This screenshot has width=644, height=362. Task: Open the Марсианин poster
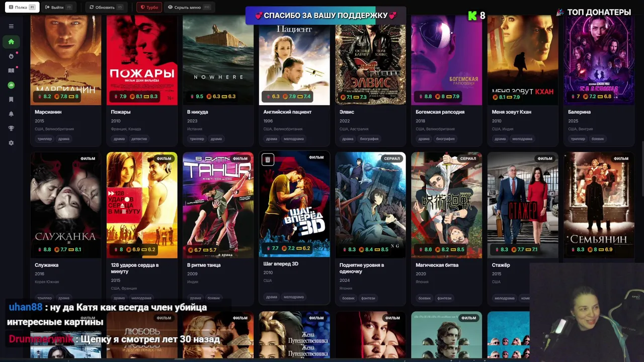coord(65,59)
